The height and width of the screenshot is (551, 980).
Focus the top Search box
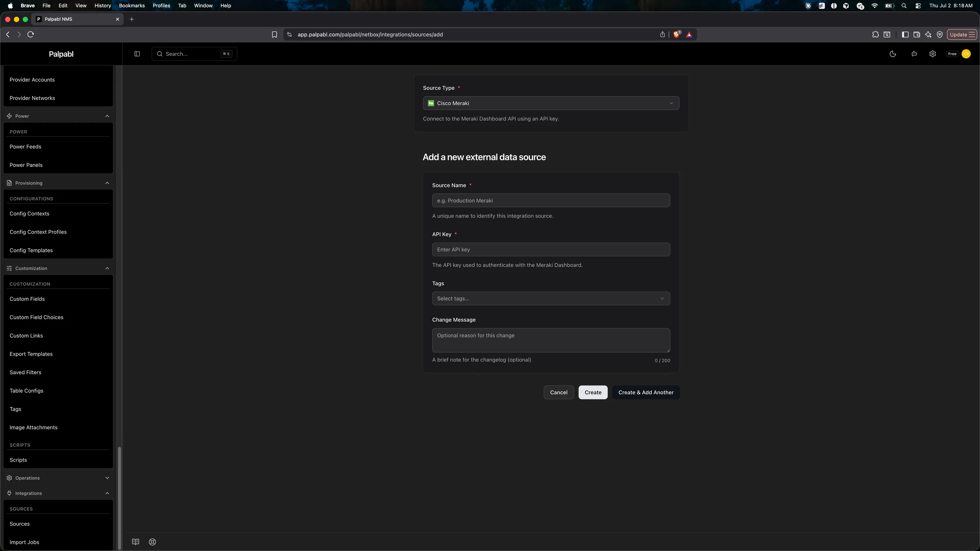click(x=194, y=54)
